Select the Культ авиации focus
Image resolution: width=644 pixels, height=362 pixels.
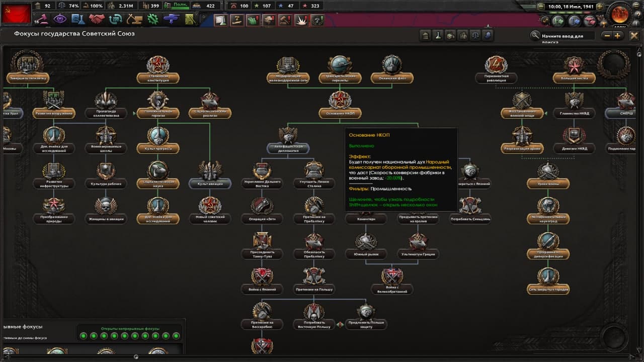(x=210, y=175)
